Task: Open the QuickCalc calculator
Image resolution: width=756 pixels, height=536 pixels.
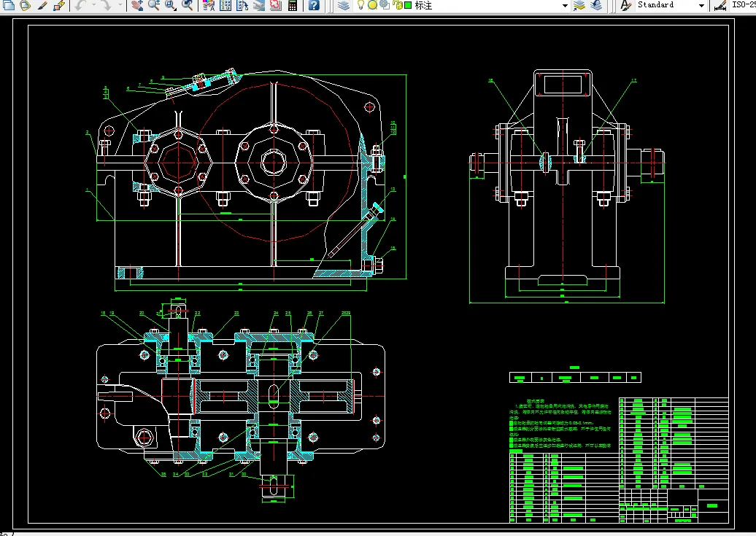Action: [x=293, y=5]
